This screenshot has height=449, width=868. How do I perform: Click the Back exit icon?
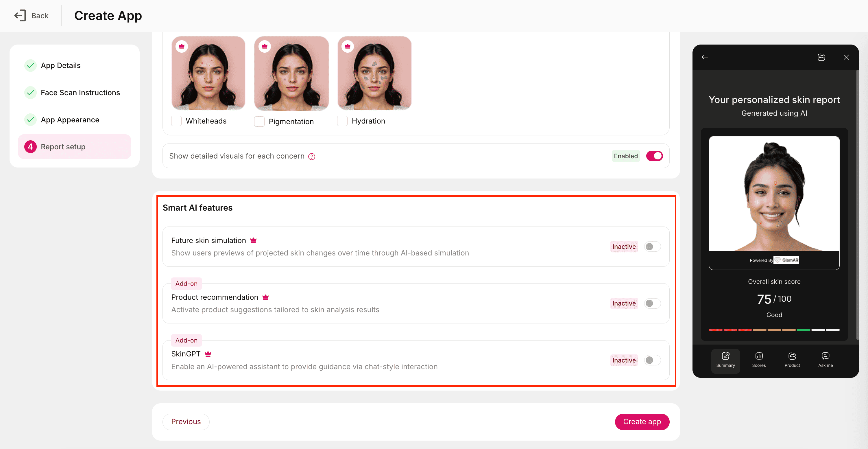pyautogui.click(x=20, y=16)
